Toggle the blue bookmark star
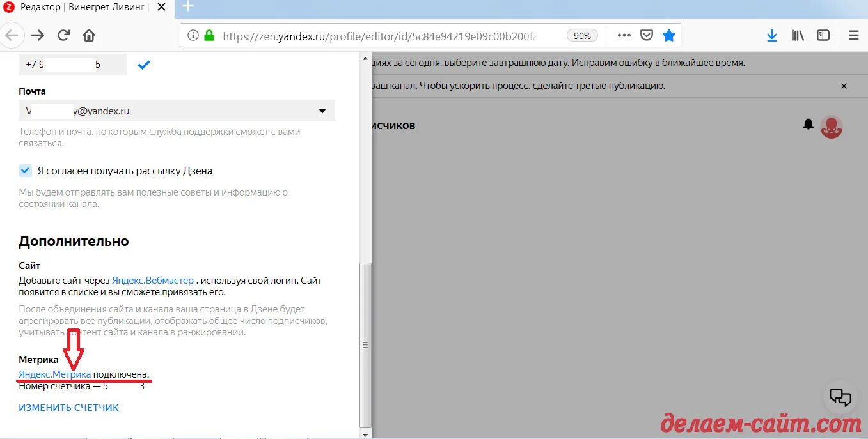This screenshot has height=439, width=868. (x=669, y=36)
